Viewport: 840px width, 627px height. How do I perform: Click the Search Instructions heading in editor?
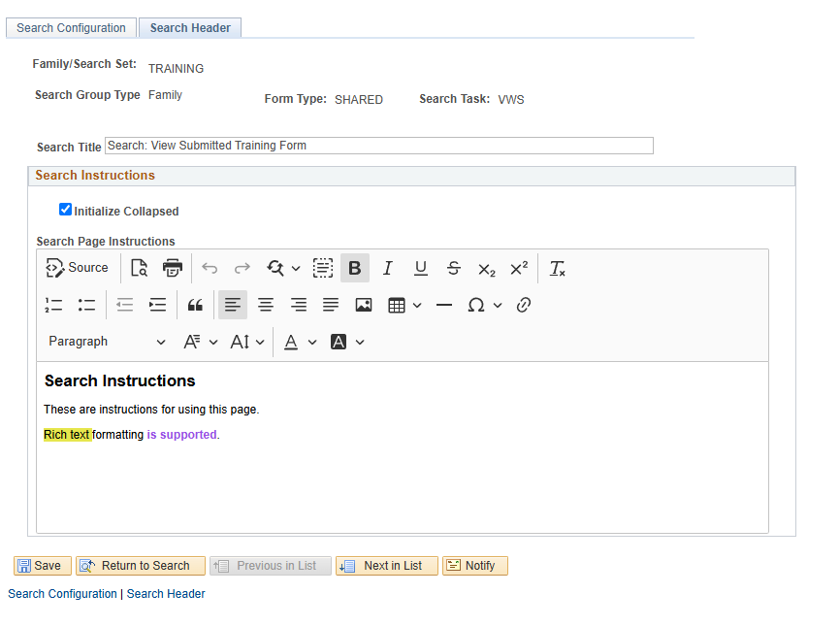pos(120,380)
